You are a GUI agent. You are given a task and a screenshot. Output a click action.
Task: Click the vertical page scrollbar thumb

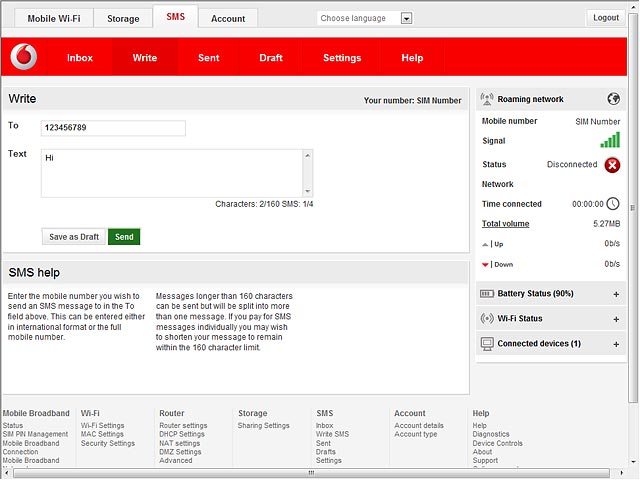(x=633, y=207)
